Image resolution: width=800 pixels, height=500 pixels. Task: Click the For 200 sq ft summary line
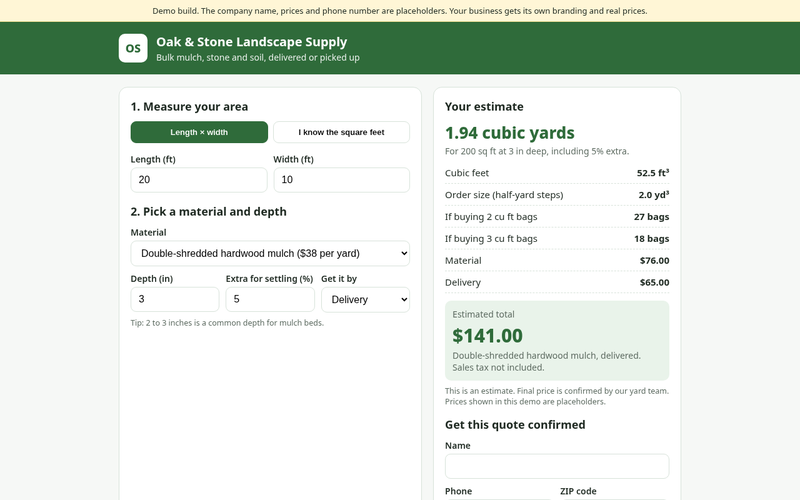[x=537, y=151]
